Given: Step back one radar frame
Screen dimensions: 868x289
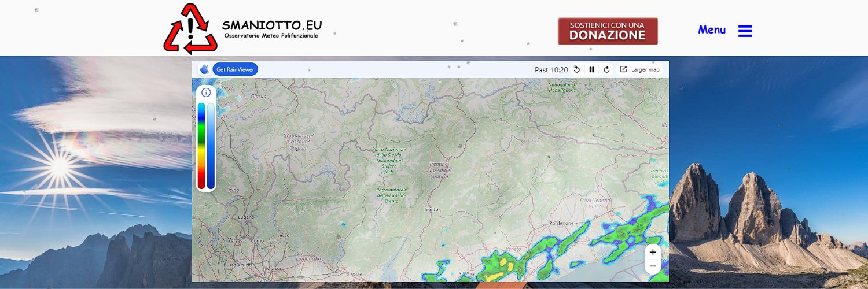Looking at the screenshot, I should point(576,69).
